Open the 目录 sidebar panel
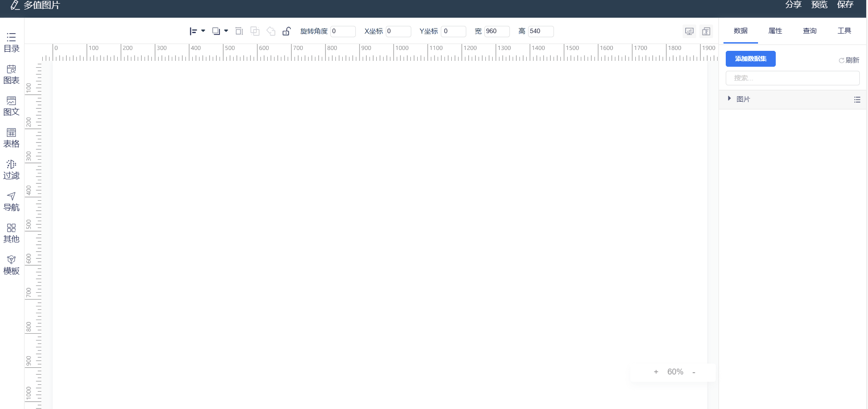This screenshot has width=868, height=409. (x=11, y=43)
